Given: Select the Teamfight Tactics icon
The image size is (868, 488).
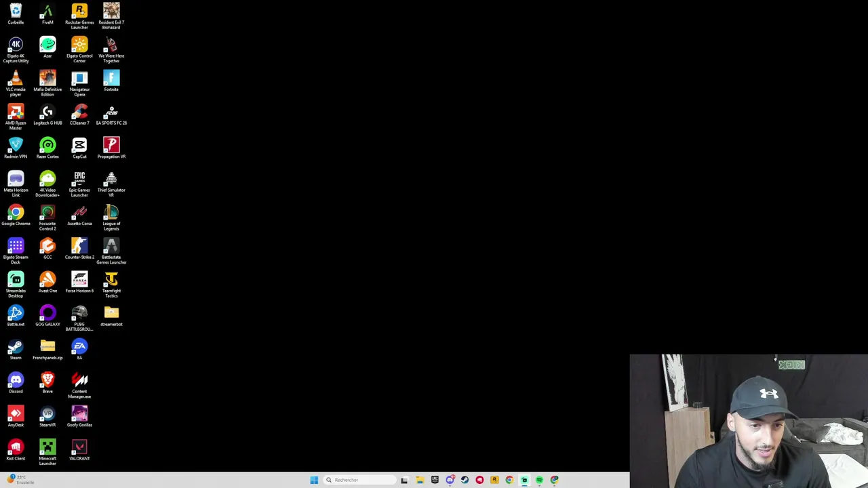Looking at the screenshot, I should (111, 285).
